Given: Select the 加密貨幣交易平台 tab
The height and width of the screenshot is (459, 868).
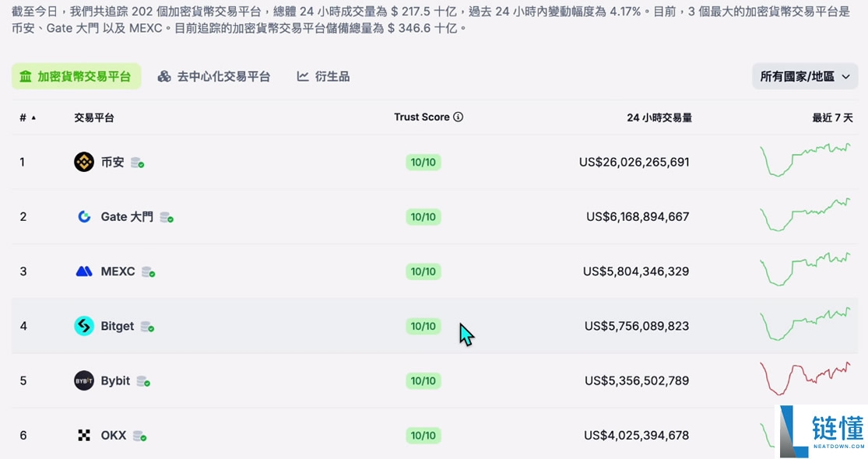Looking at the screenshot, I should point(76,76).
